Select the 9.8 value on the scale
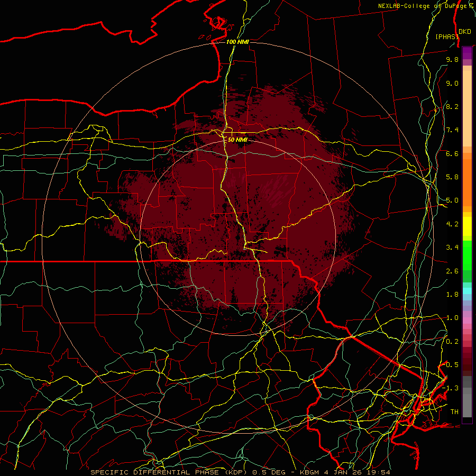The image size is (476, 476). tap(452, 60)
